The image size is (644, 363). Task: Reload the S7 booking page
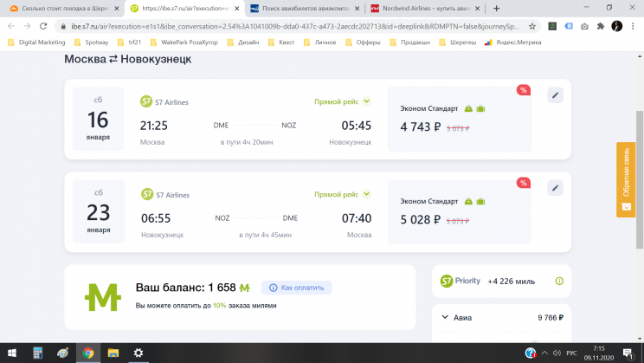click(x=43, y=26)
